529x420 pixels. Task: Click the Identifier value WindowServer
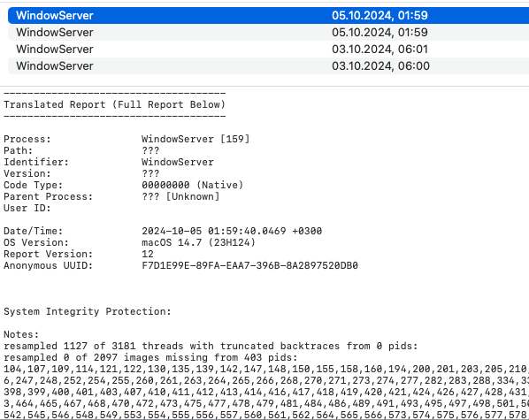[x=178, y=162]
